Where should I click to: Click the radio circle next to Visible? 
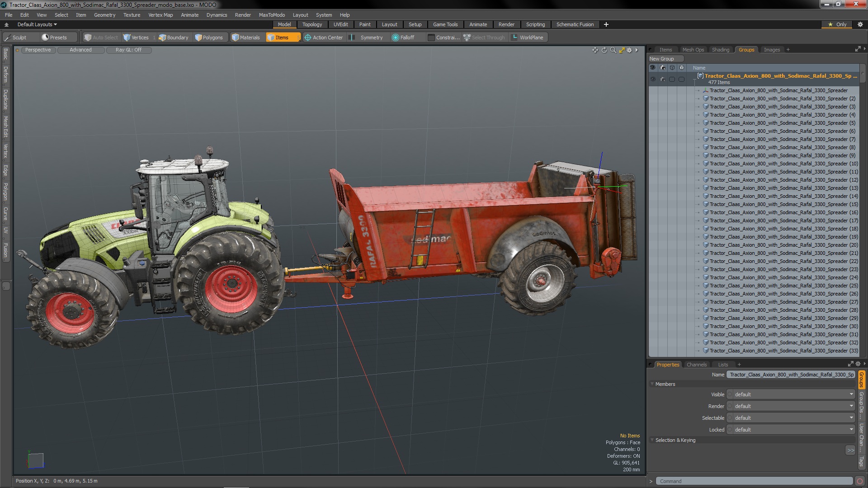tap(730, 394)
